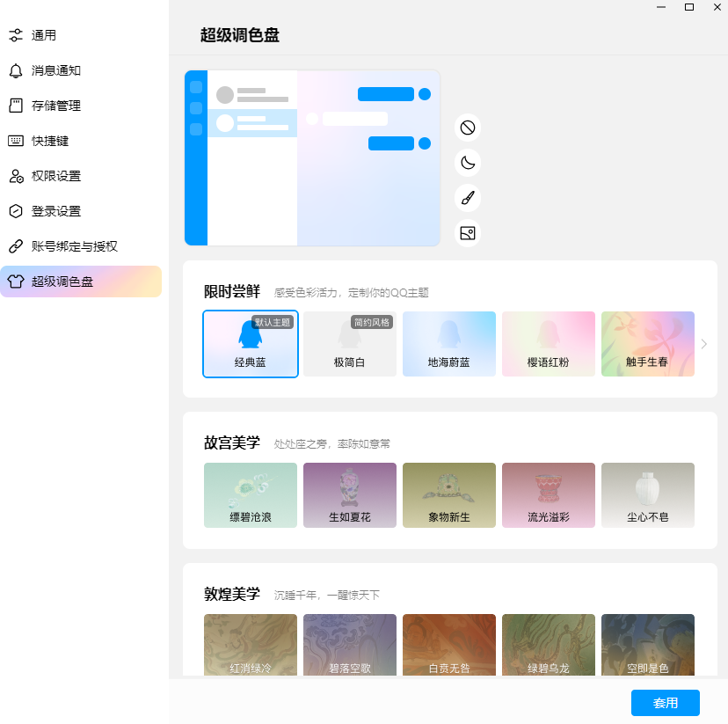
Task: Click the sliders icon beside 通用
Action: click(16, 35)
